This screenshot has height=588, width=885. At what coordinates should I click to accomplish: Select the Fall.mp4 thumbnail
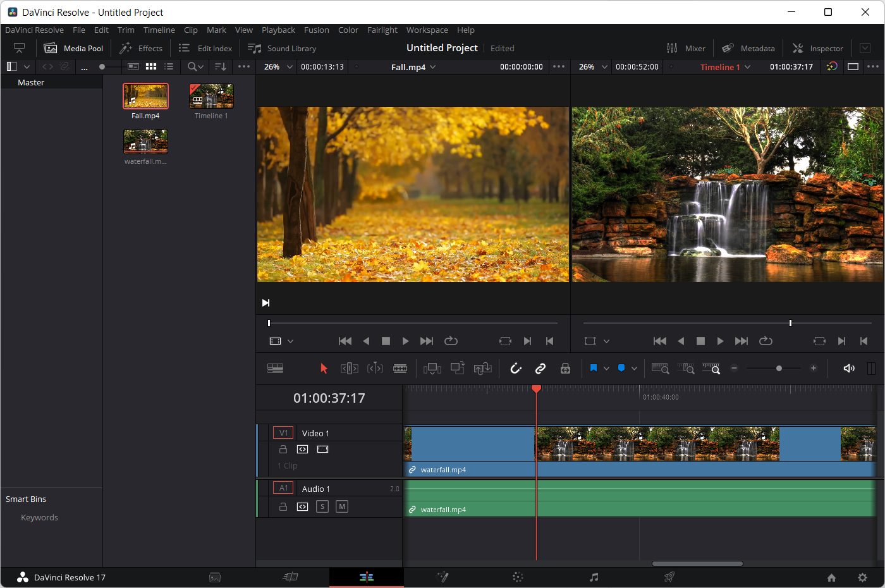(145, 96)
